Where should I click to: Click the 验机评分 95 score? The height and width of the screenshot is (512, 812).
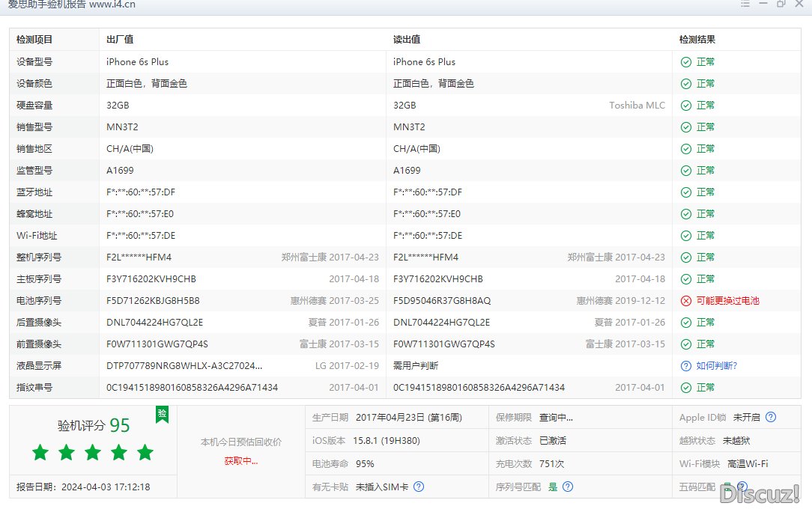coord(93,426)
